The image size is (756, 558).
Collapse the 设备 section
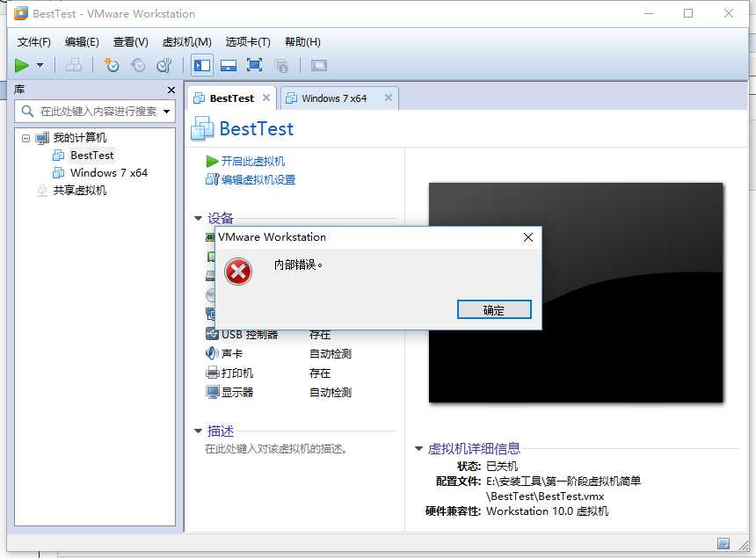(198, 218)
